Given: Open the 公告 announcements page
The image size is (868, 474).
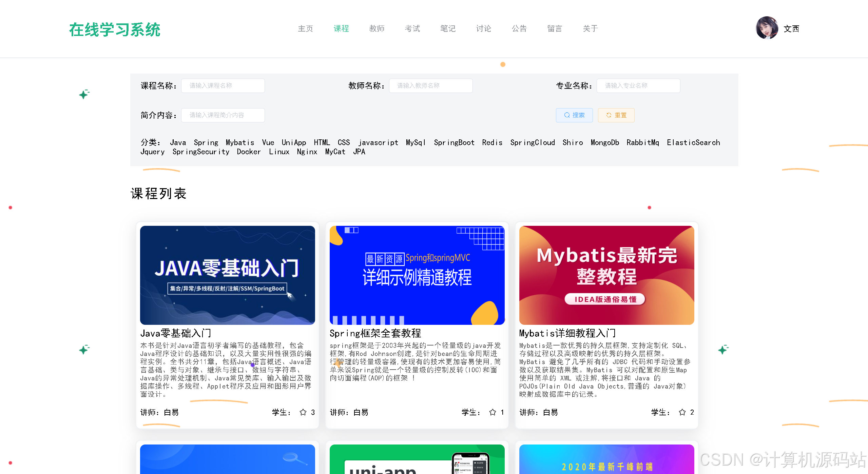Looking at the screenshot, I should coord(519,29).
